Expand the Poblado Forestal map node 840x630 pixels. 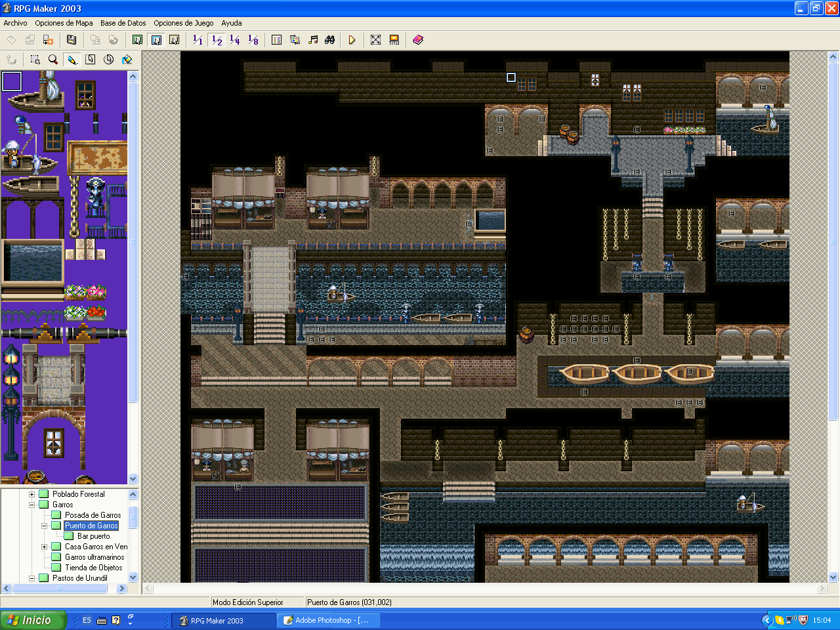click(x=31, y=494)
